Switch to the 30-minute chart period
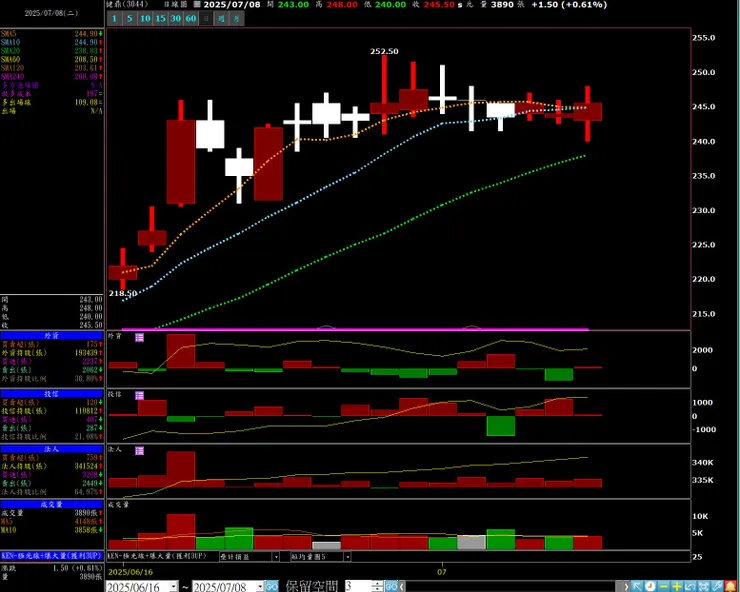This screenshot has height=592, width=740. tap(176, 19)
